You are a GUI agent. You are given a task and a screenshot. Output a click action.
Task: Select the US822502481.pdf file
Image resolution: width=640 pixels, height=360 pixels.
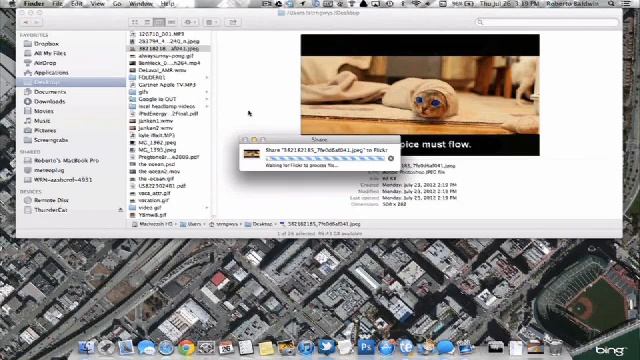162,186
